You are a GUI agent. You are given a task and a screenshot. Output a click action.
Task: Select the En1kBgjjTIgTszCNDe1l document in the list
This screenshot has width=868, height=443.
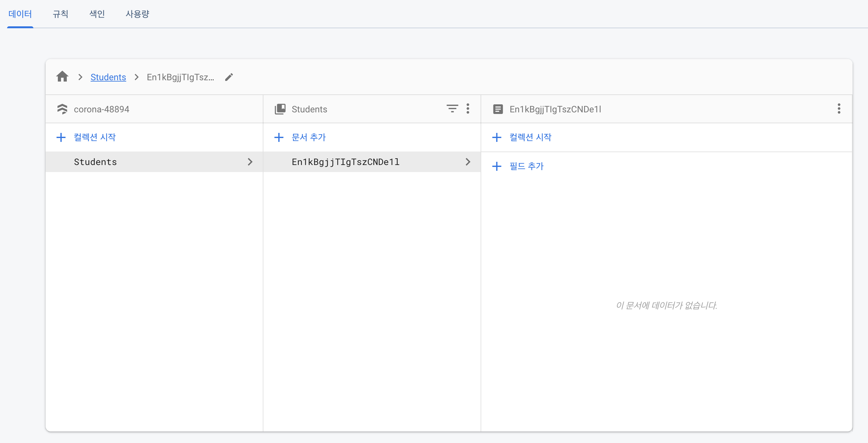coord(345,162)
